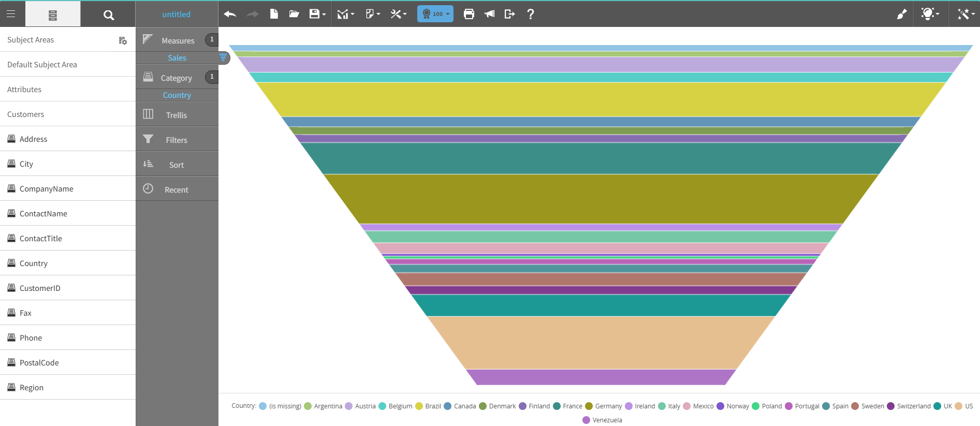
Task: Select Default Subject Area
Action: (68, 65)
